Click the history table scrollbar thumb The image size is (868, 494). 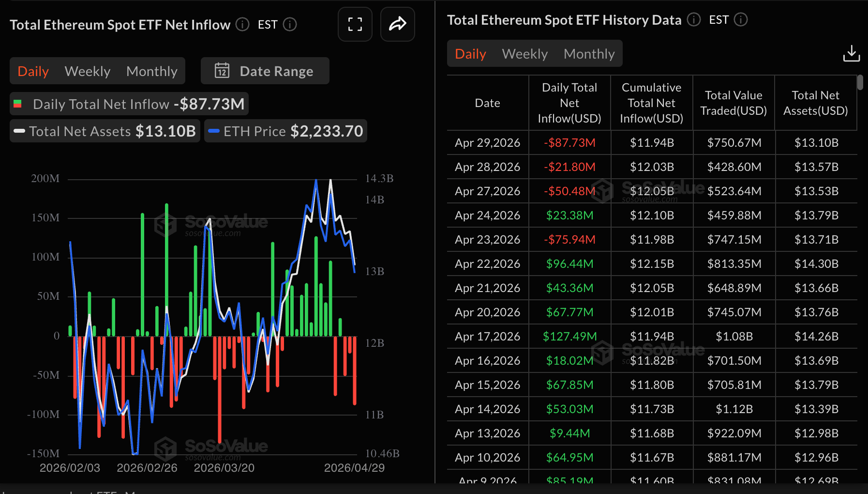coord(860,82)
